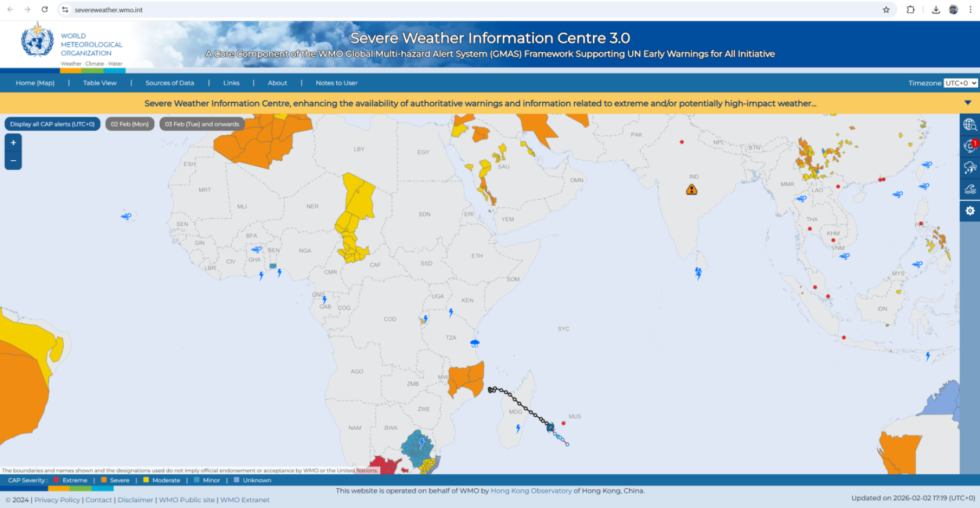Click the lightning icon over South Africa

[422, 443]
